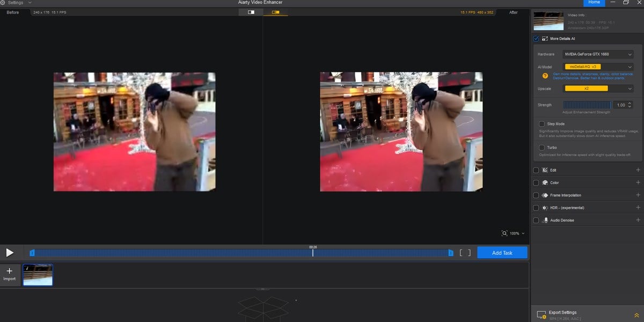Enable the Color module checkbox
This screenshot has width=644, height=322.
point(536,182)
